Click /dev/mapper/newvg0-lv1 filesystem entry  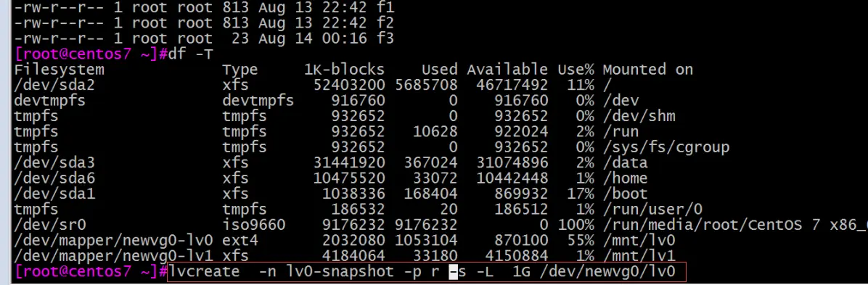113,256
